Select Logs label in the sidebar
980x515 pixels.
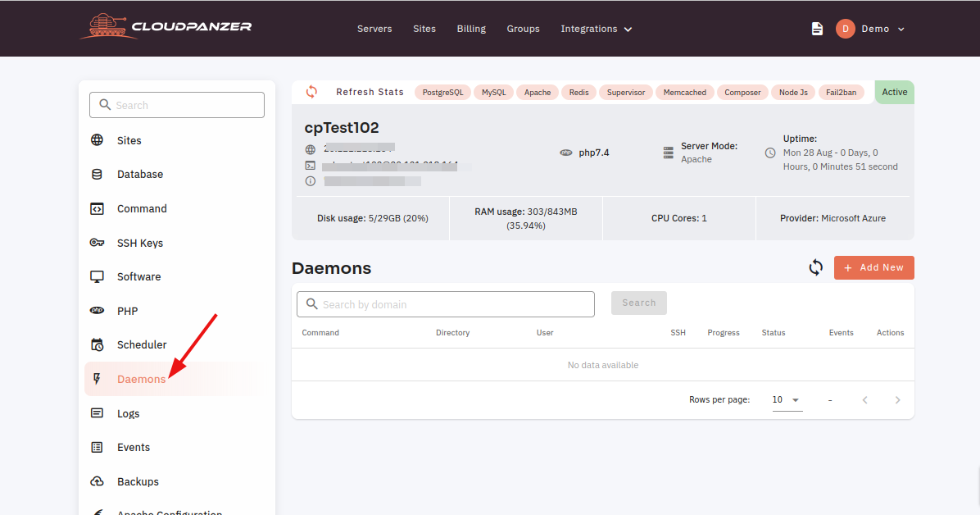[x=128, y=413]
